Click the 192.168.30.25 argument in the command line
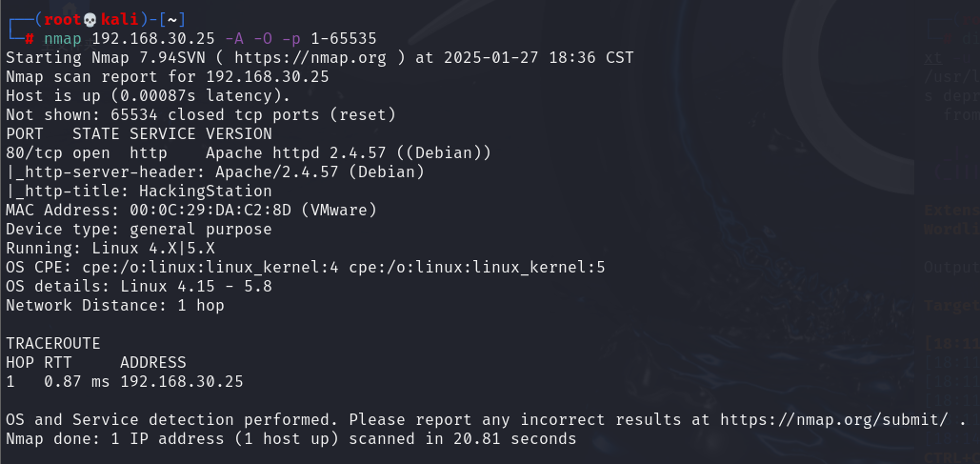This screenshot has height=464, width=980. pyautogui.click(x=153, y=39)
